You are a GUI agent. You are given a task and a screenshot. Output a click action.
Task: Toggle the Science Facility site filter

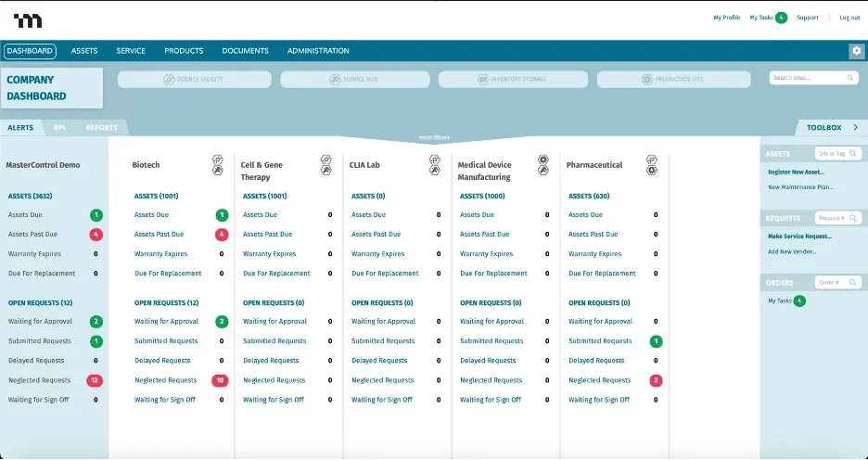tap(194, 80)
